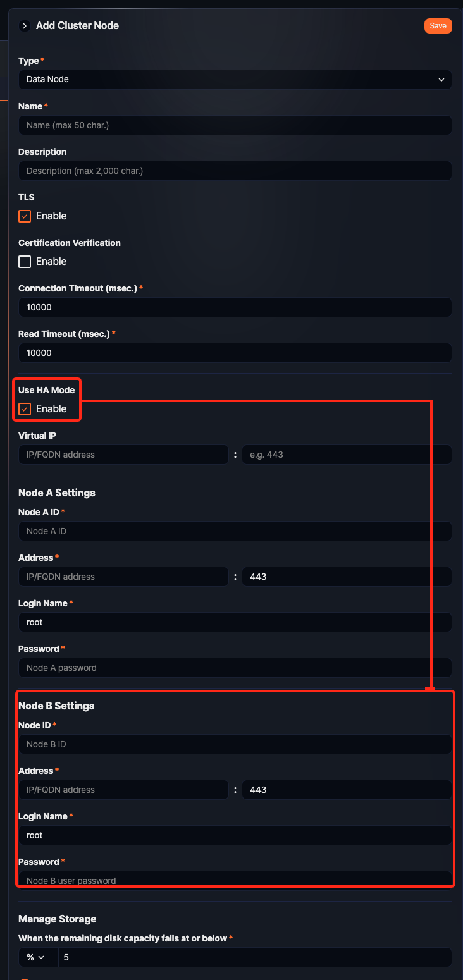Select the Node B Address port 443 field
This screenshot has height=980, width=463.
click(347, 790)
